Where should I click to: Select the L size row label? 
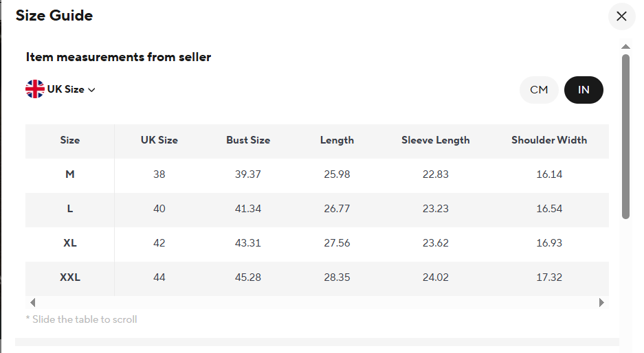point(70,209)
